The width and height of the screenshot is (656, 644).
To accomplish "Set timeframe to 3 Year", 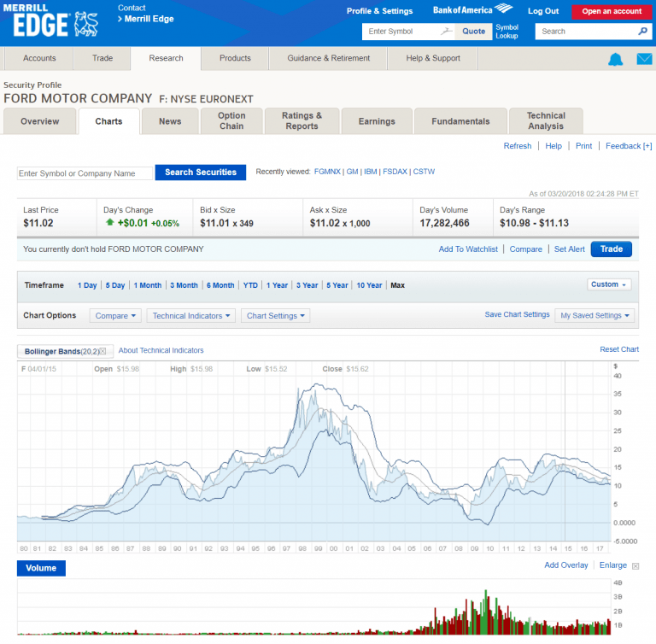I will pyautogui.click(x=307, y=285).
